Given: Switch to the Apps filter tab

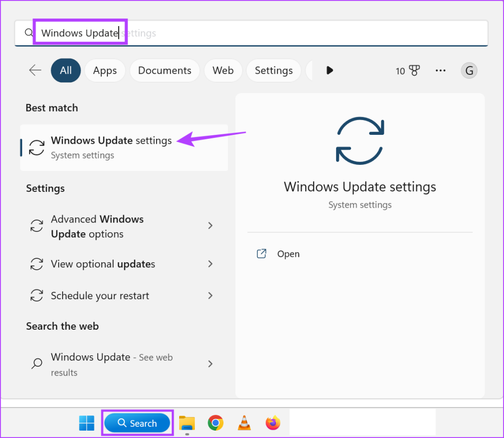Looking at the screenshot, I should point(104,70).
